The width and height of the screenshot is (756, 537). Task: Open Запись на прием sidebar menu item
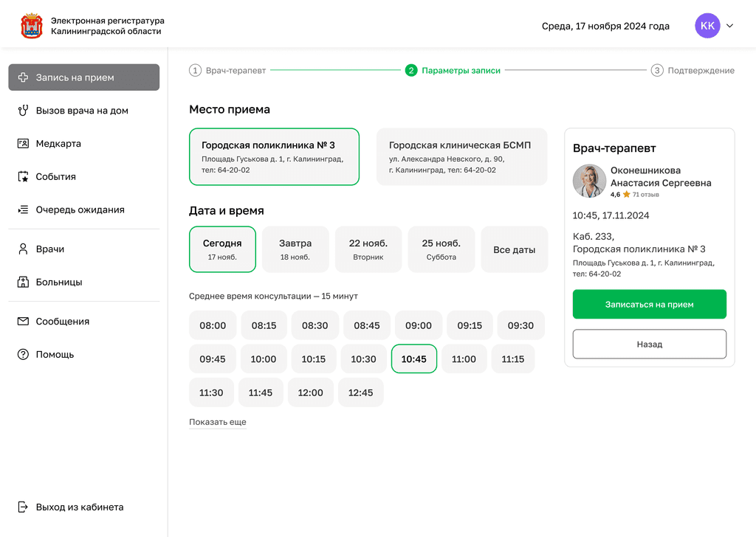point(83,77)
